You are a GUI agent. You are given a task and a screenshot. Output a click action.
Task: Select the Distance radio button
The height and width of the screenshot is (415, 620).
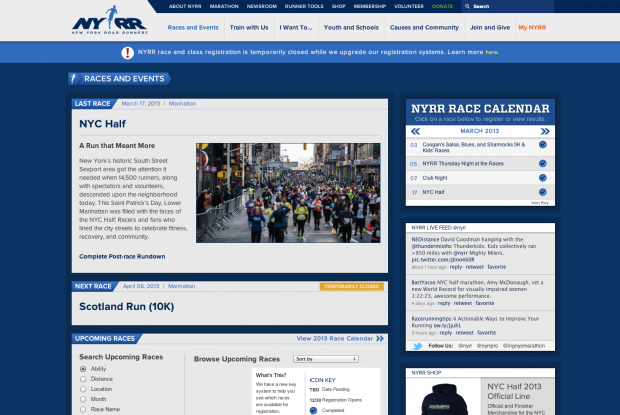point(83,379)
